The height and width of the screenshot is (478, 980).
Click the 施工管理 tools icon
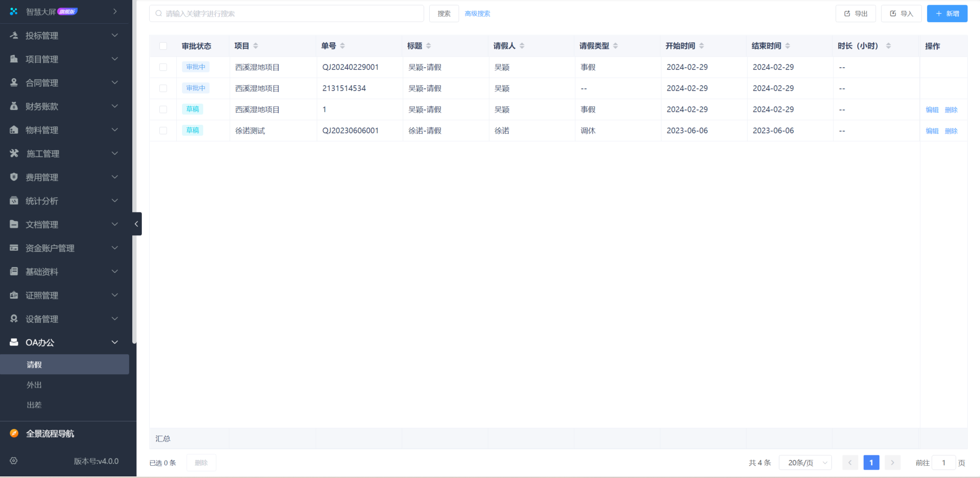tap(14, 153)
